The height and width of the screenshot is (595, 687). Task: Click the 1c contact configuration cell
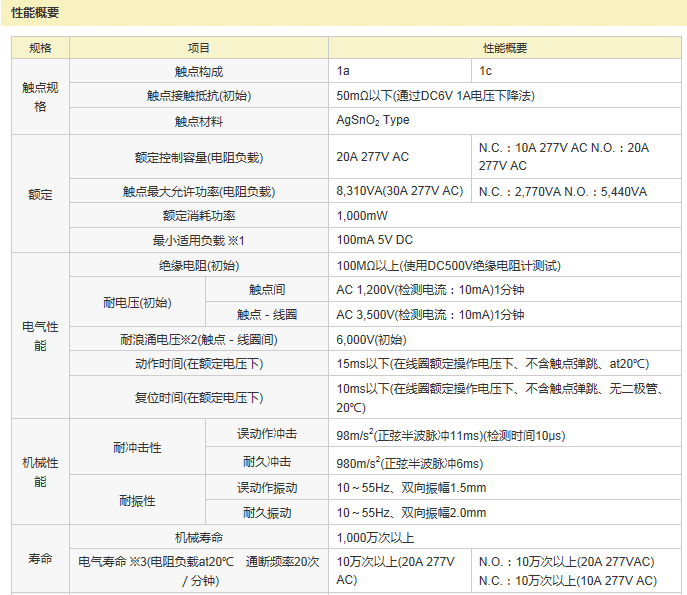[486, 71]
